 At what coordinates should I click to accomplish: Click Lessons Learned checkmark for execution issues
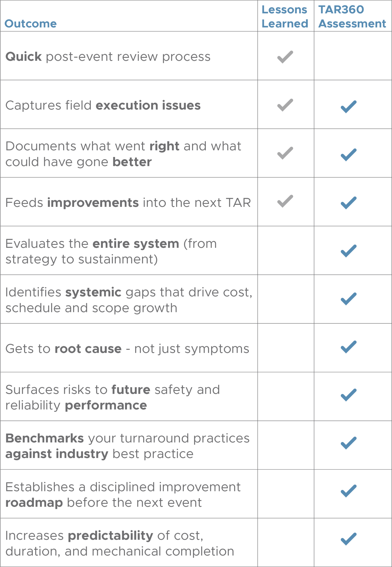(x=285, y=105)
